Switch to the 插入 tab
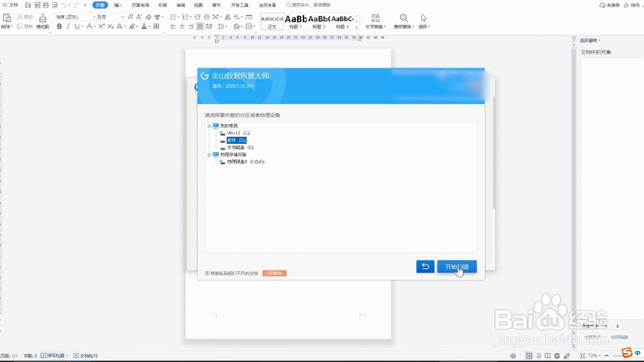This screenshot has height=362, width=644. pyautogui.click(x=118, y=5)
